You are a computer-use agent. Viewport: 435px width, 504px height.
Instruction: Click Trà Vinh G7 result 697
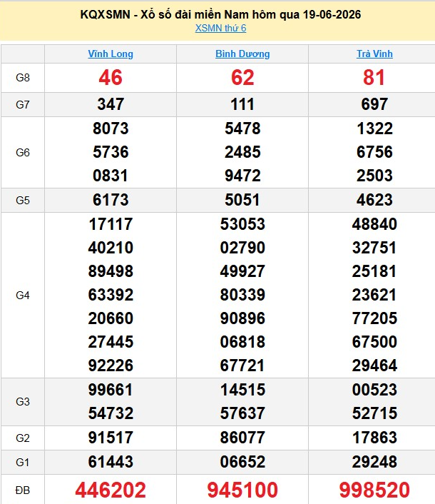[x=374, y=104]
